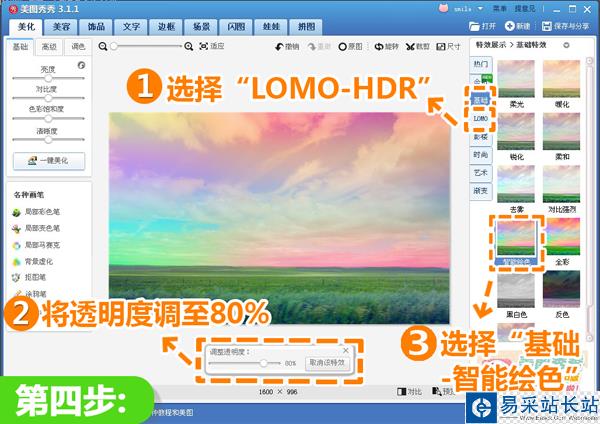600x424 pixels.
Task: Click the pink avatar icon beside smile
Action: point(443,8)
